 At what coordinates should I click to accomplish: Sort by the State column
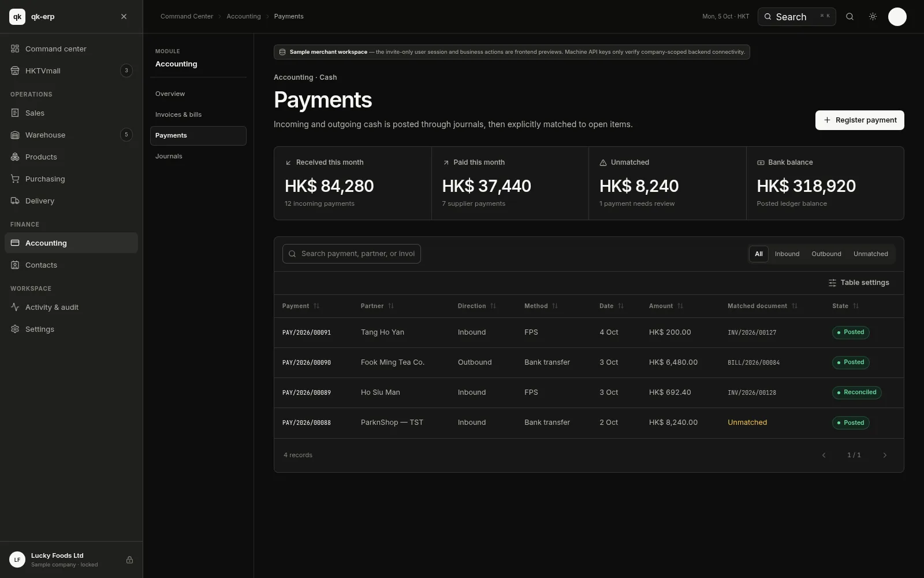click(x=845, y=306)
